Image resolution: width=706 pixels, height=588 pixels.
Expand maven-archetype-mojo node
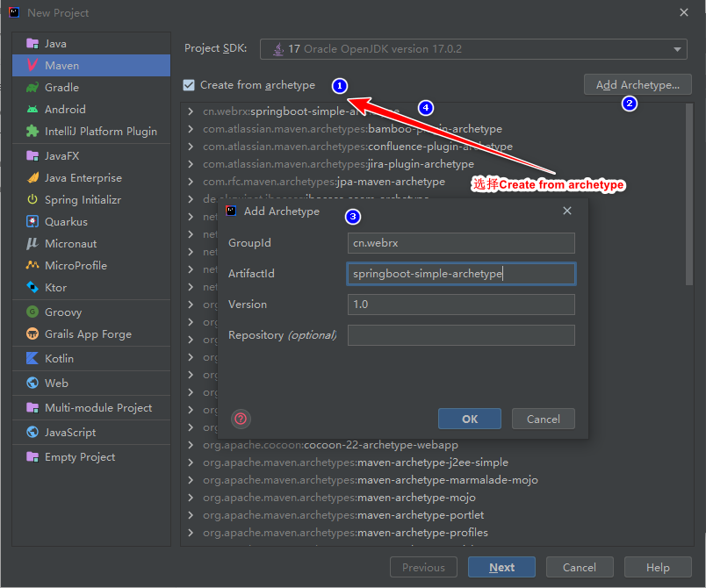[191, 498]
